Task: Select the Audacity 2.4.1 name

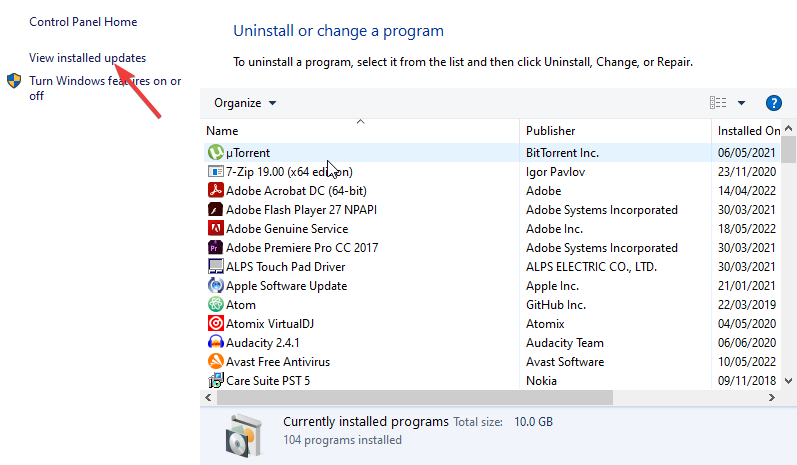Action: click(263, 343)
